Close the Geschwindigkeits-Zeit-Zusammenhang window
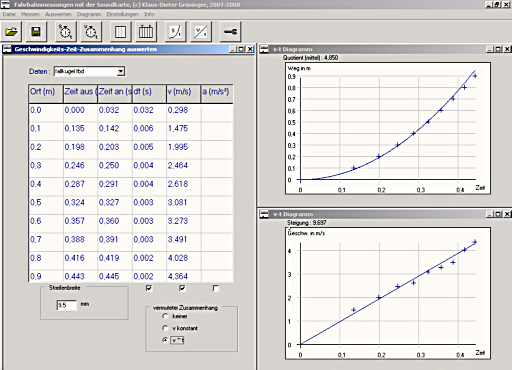This screenshot has width=512, height=370. point(250,49)
